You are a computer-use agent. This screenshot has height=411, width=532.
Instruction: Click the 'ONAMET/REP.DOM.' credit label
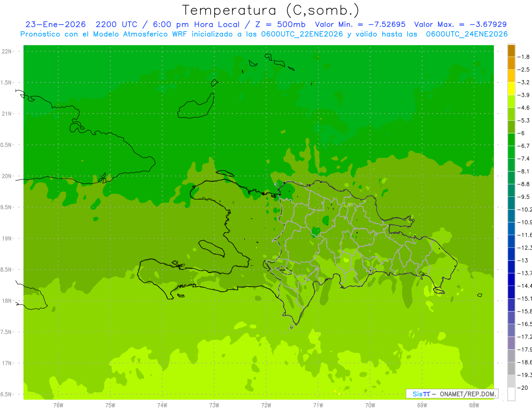click(x=467, y=394)
